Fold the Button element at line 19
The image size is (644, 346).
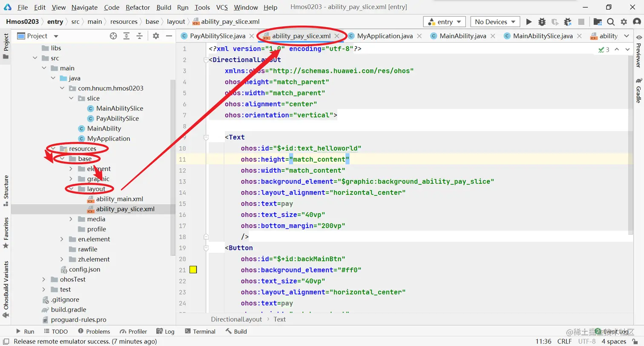[x=206, y=248]
